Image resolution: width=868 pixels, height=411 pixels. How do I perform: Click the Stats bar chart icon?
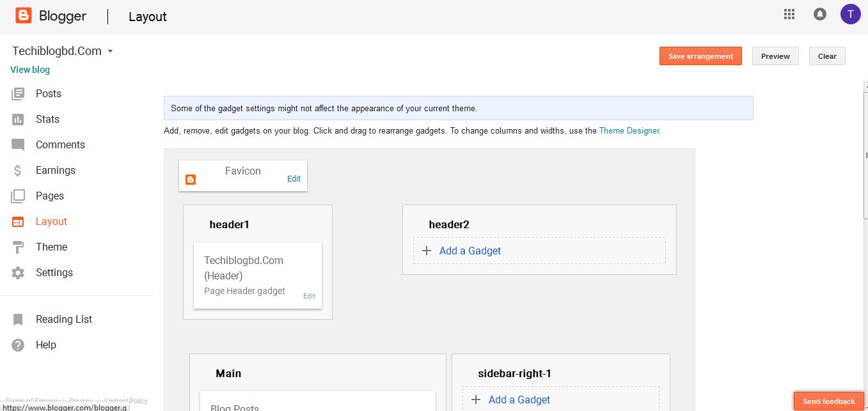click(x=18, y=120)
